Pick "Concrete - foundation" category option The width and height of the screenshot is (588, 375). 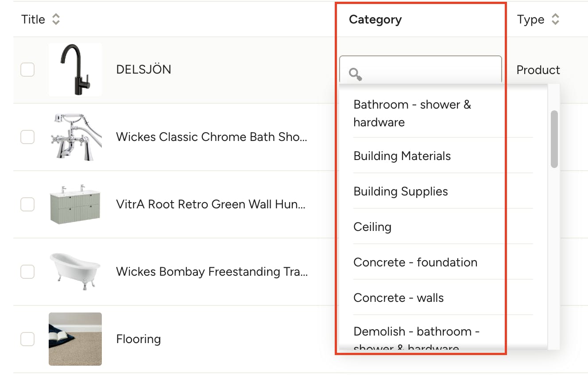[415, 262]
